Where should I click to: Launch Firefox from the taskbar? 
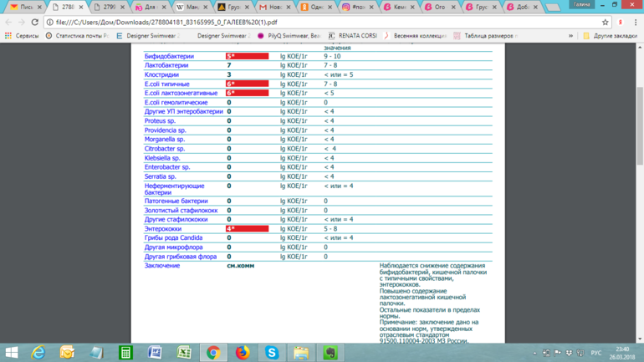click(243, 353)
